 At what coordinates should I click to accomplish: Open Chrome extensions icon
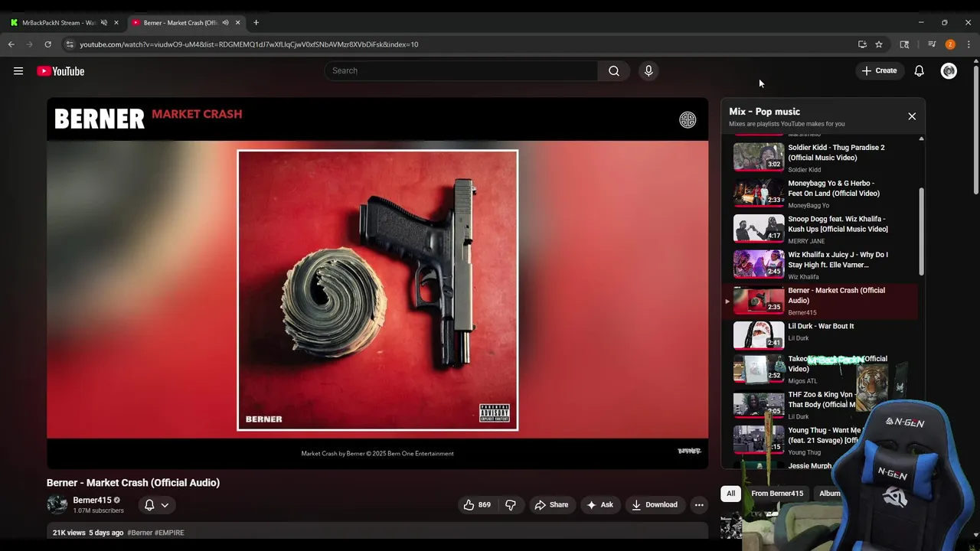point(904,44)
